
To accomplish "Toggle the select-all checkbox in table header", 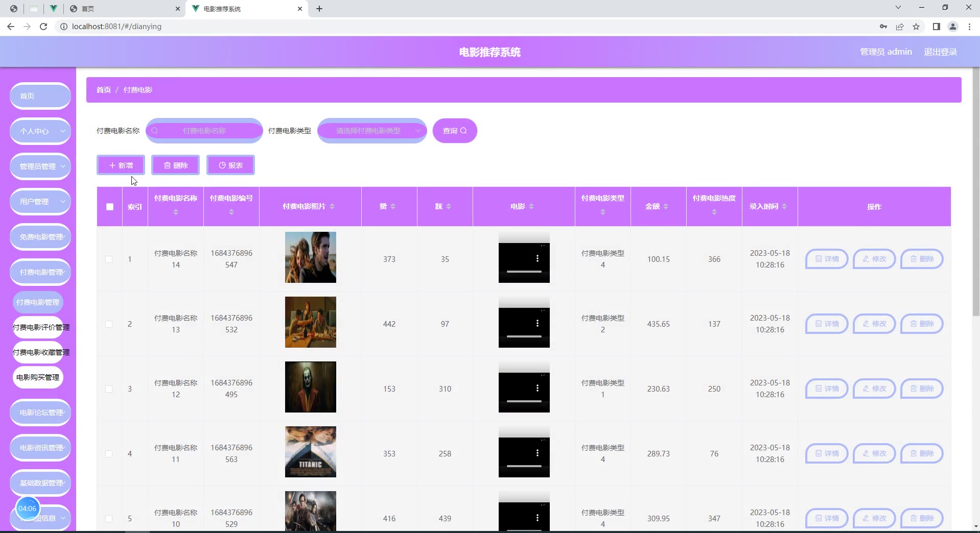I will tap(110, 207).
